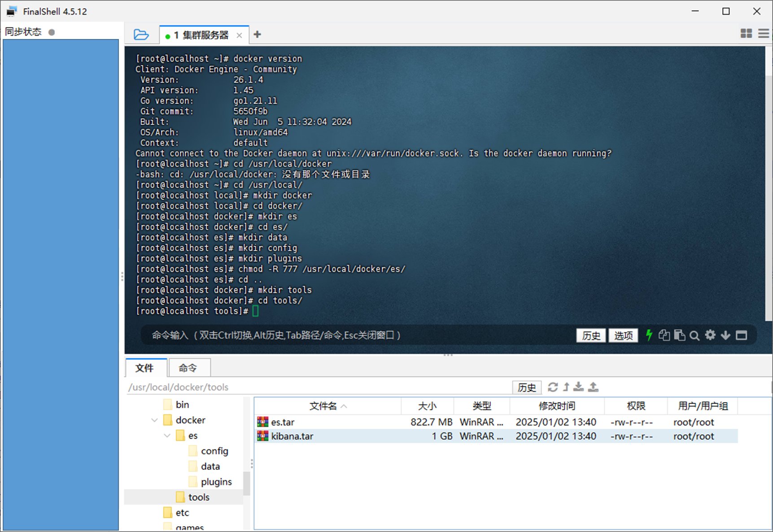Sort files by 修改时间 column
773x532 pixels.
[x=557, y=406]
